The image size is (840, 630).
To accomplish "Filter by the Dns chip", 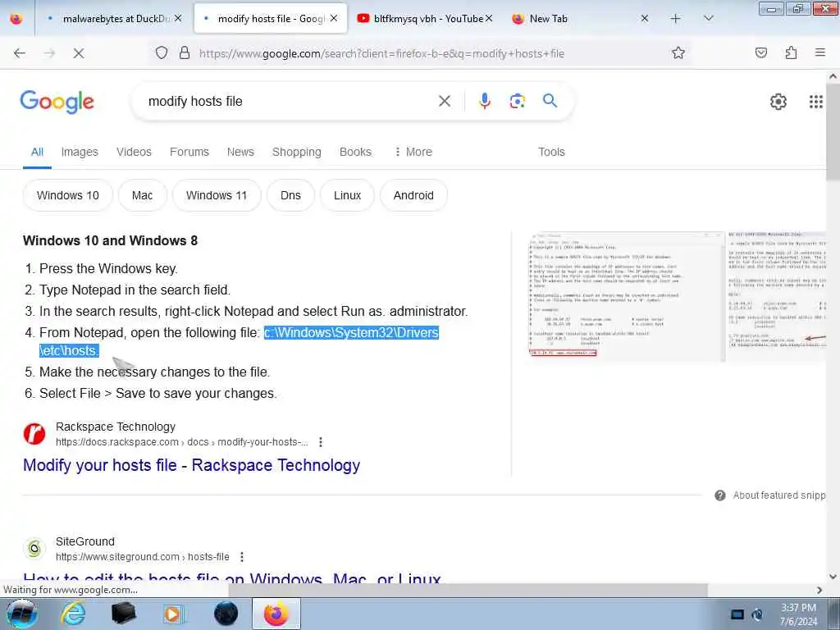I will pos(290,195).
